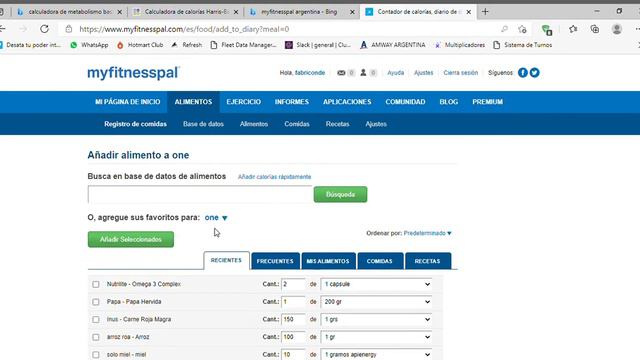Open the zoom magnifier icon in the address bar
The image size is (640, 360).
(504, 29)
